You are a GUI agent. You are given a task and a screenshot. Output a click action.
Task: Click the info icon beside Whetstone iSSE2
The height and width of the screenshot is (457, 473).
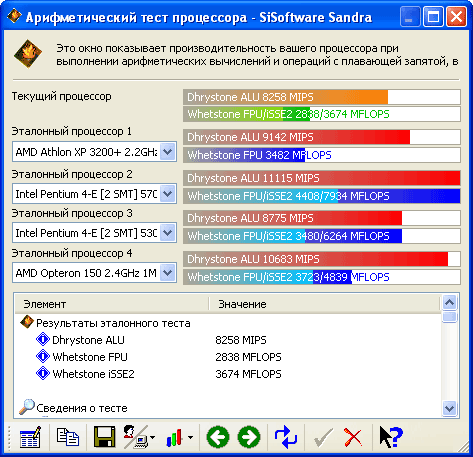pos(43,373)
